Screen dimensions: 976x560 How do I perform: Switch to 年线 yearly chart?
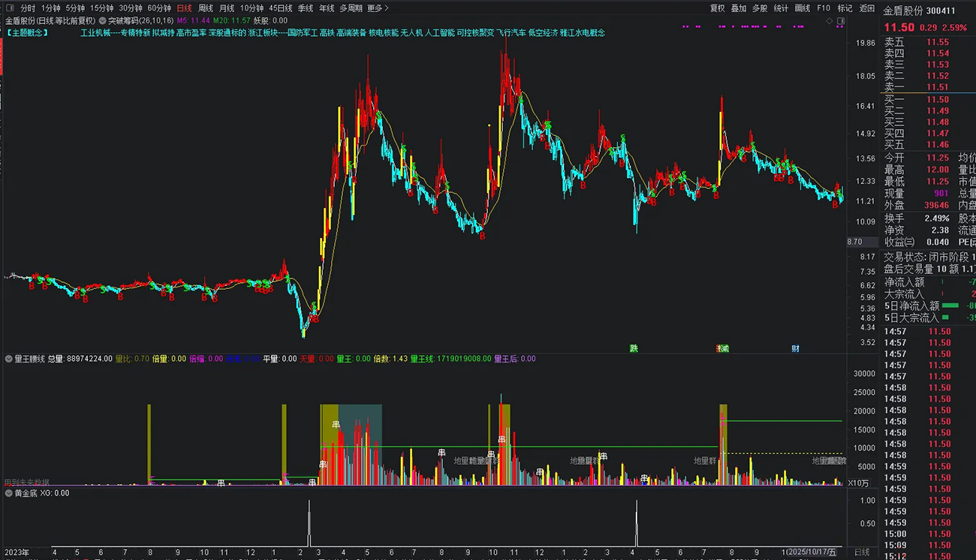coord(327,8)
